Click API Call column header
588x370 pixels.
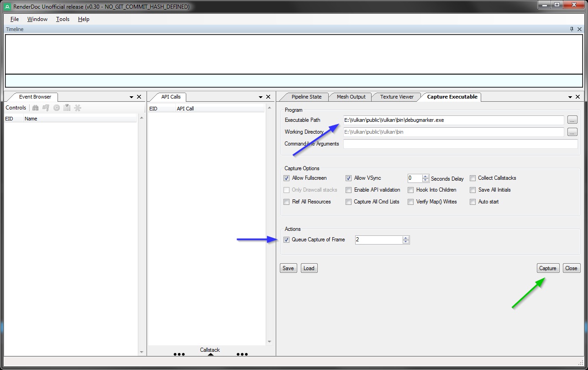tap(220, 109)
